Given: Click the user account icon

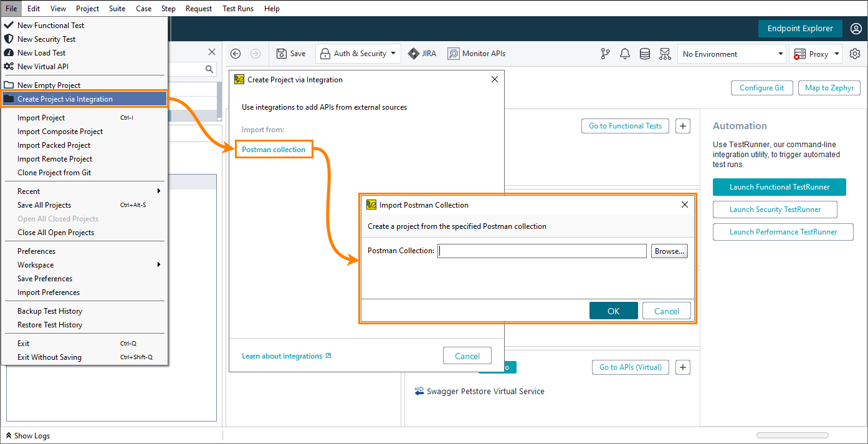Looking at the screenshot, I should pos(856,29).
